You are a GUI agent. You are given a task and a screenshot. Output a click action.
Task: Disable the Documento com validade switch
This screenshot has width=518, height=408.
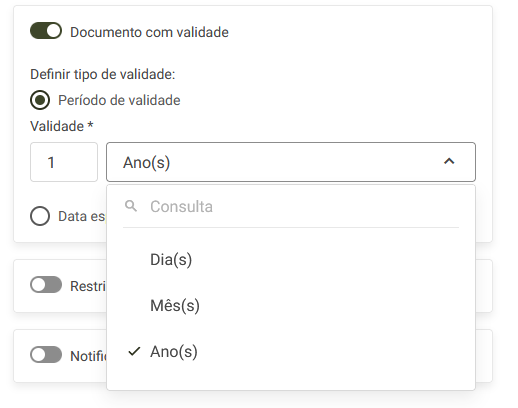coord(46,31)
